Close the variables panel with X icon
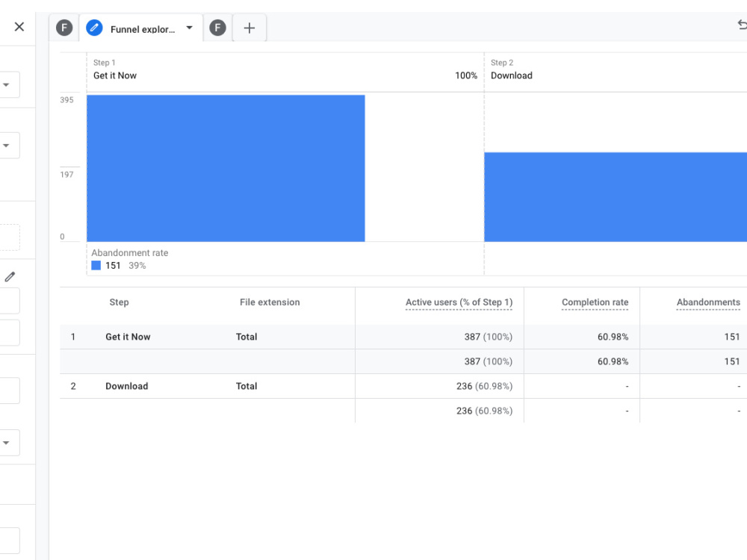747x560 pixels. [19, 27]
